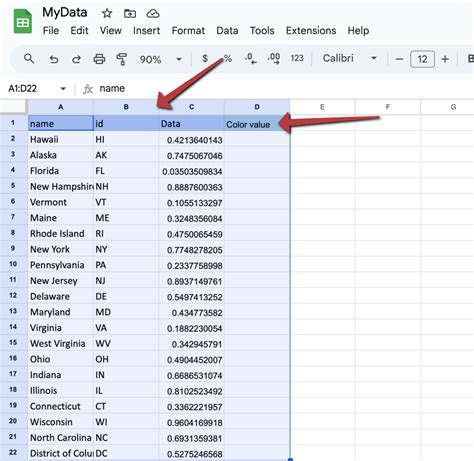Open more number formats (123)
Screen dimensions: 474x461
coord(297,59)
